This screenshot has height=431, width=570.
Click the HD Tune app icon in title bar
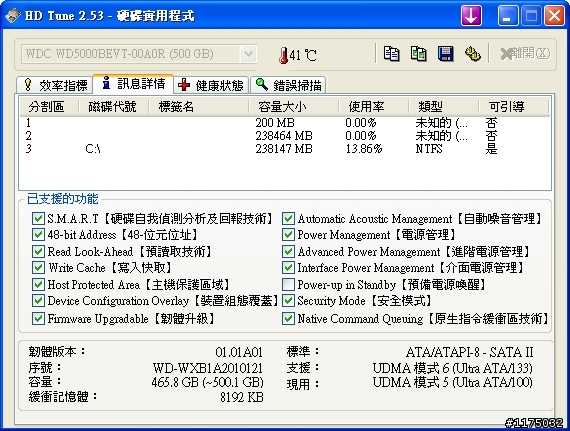[x=13, y=15]
